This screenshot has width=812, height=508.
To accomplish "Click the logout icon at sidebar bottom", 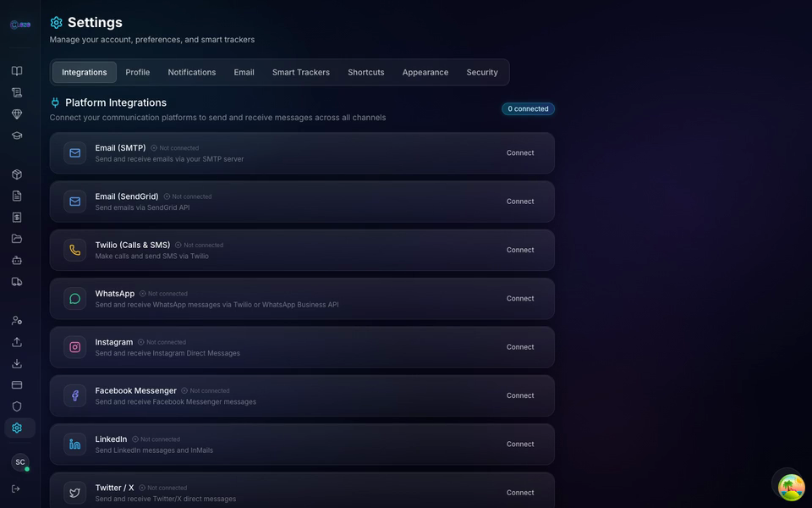I will pyautogui.click(x=15, y=489).
